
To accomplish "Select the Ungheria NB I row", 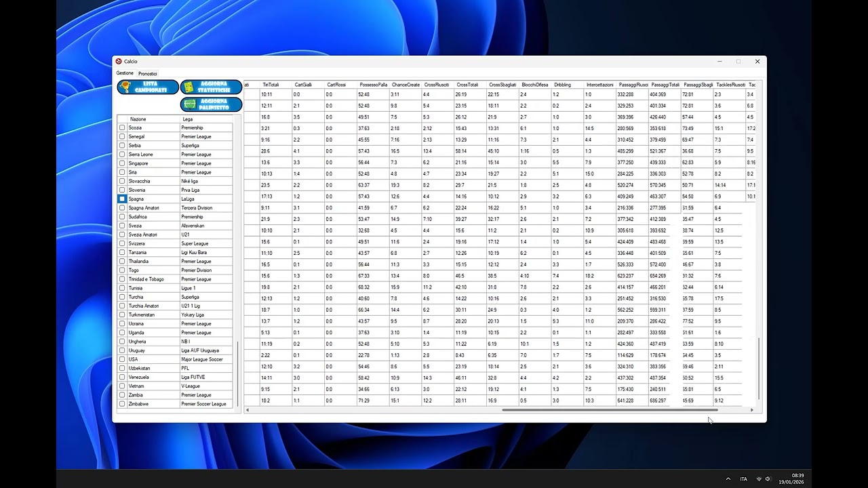I will click(x=176, y=342).
